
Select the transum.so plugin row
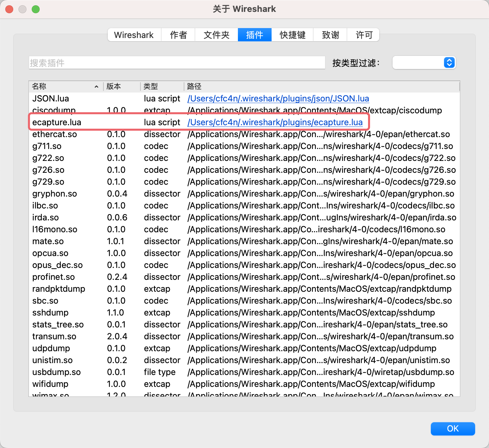click(x=244, y=336)
